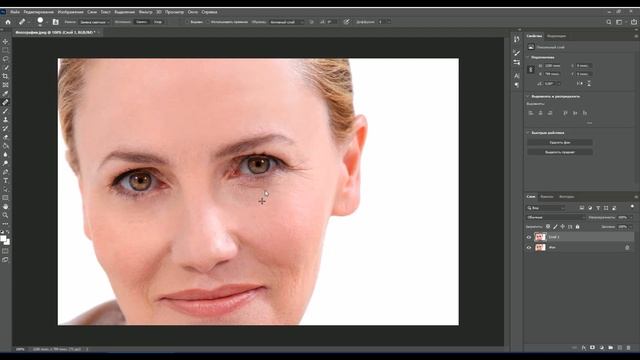Switch to the Каналы tab
Image resolution: width=640 pixels, height=360 pixels.
click(547, 197)
